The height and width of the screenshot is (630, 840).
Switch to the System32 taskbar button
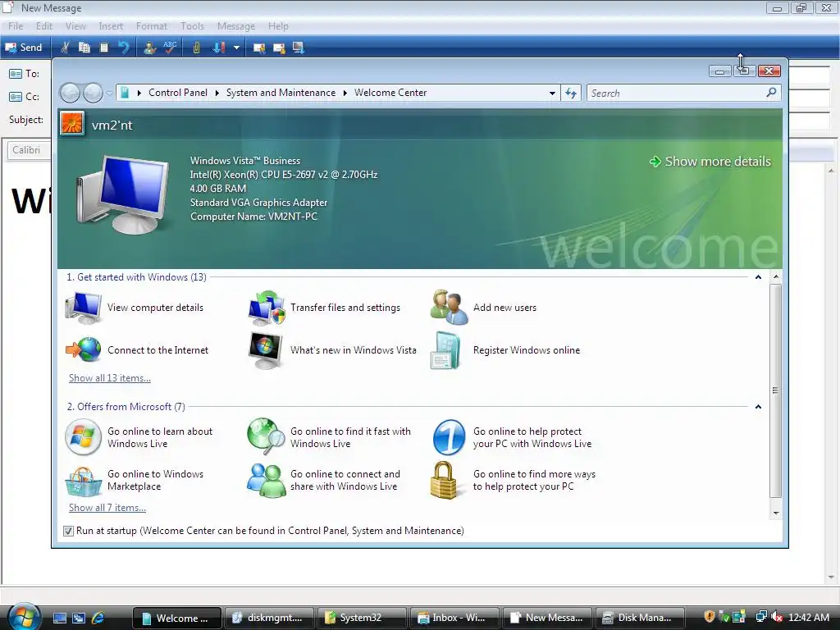[362, 618]
